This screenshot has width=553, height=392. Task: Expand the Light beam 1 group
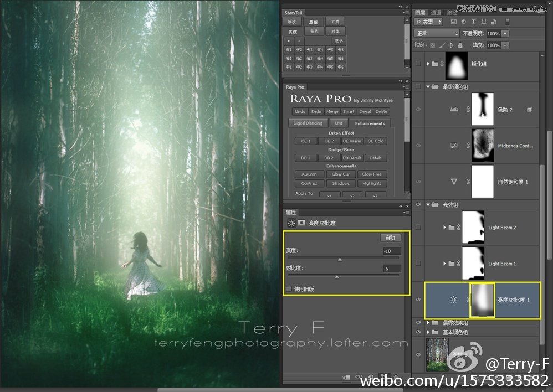tap(445, 264)
